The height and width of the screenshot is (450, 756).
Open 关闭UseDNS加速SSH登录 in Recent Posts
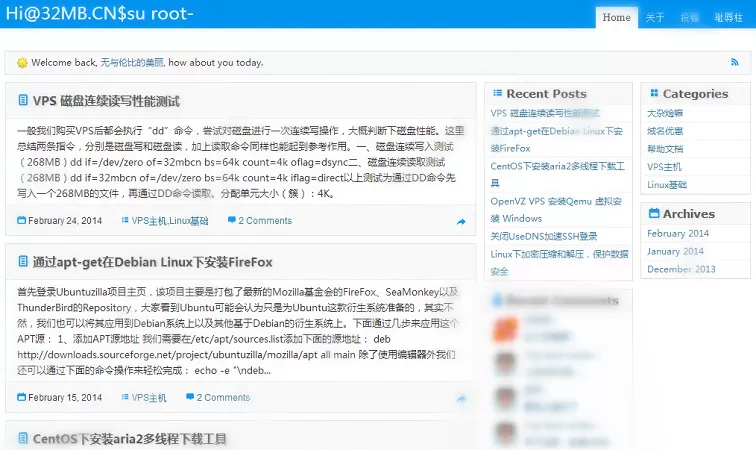point(544,236)
